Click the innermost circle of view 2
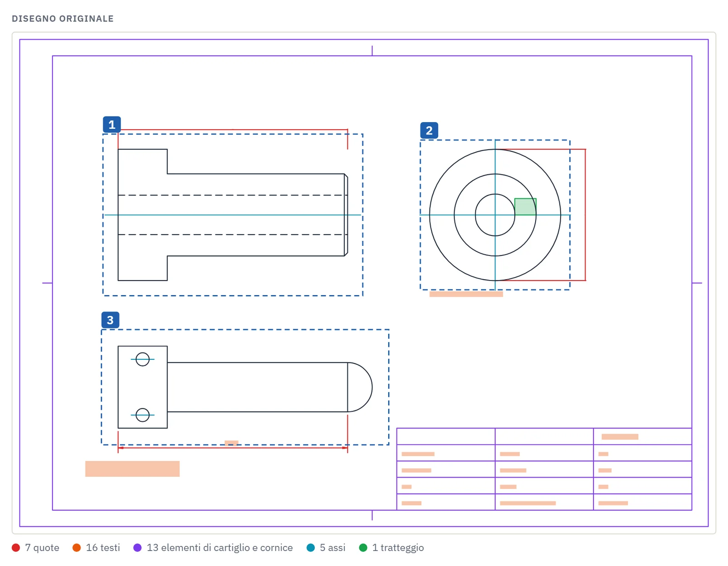This screenshot has height=566, width=728. click(x=495, y=215)
